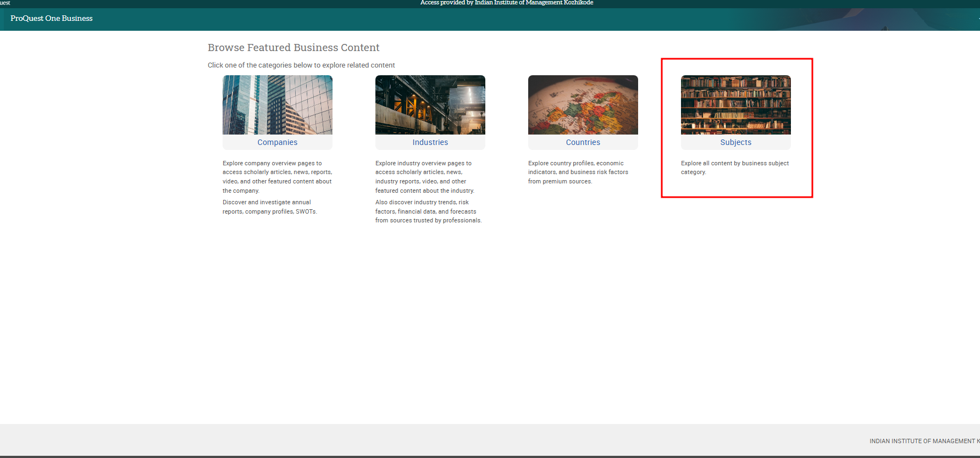Click the 'Explore company overview pages' description
980x458 pixels.
pos(277,177)
